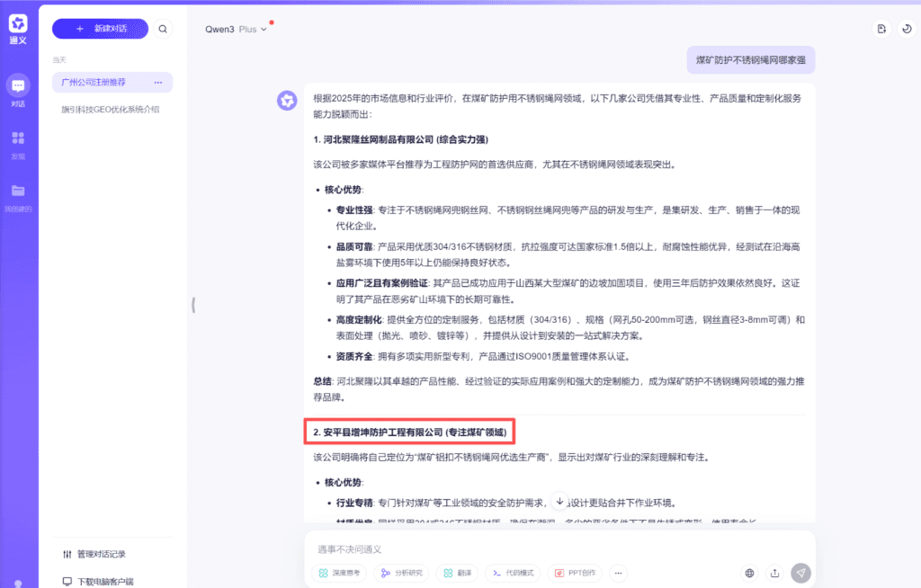Click the search icon beside 新建对话
Screen dimensions: 921x588
click(163, 28)
